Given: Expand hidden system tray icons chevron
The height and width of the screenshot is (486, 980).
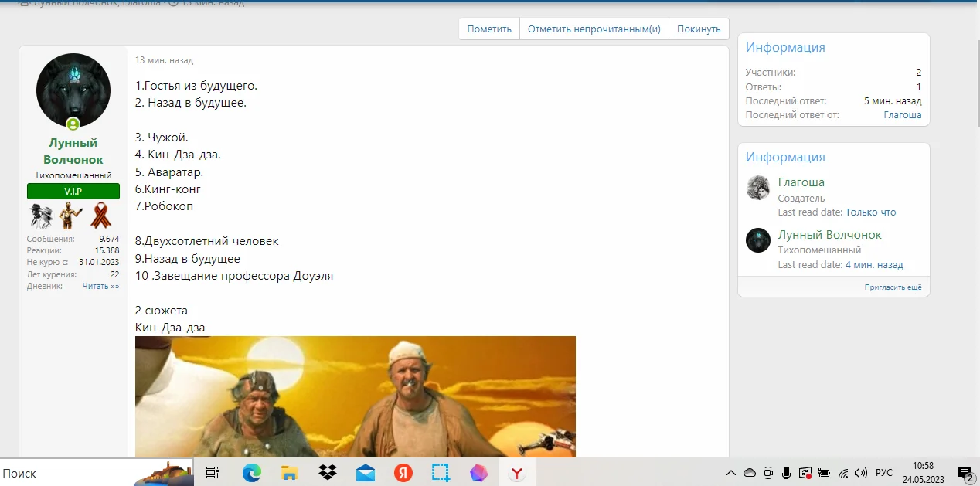Looking at the screenshot, I should (731, 473).
